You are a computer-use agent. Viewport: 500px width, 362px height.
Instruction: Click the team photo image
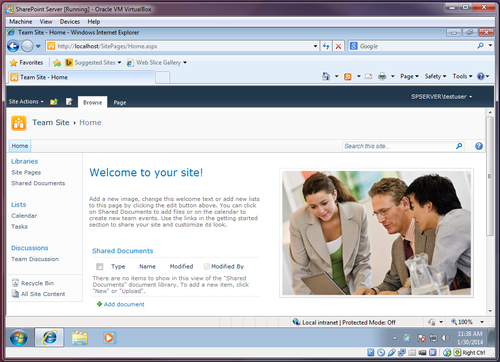pos(376,233)
